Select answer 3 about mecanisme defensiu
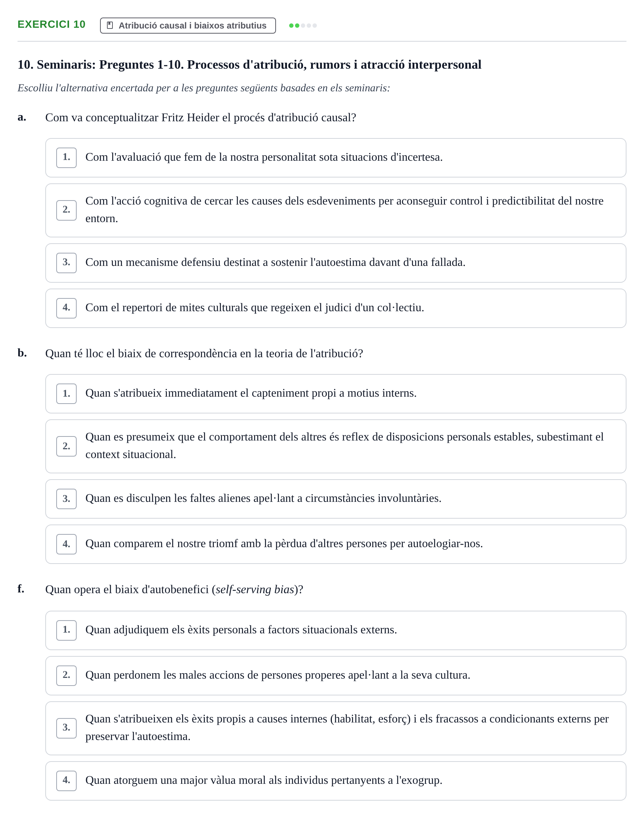Viewport: 644px width, 824px height. tap(336, 263)
